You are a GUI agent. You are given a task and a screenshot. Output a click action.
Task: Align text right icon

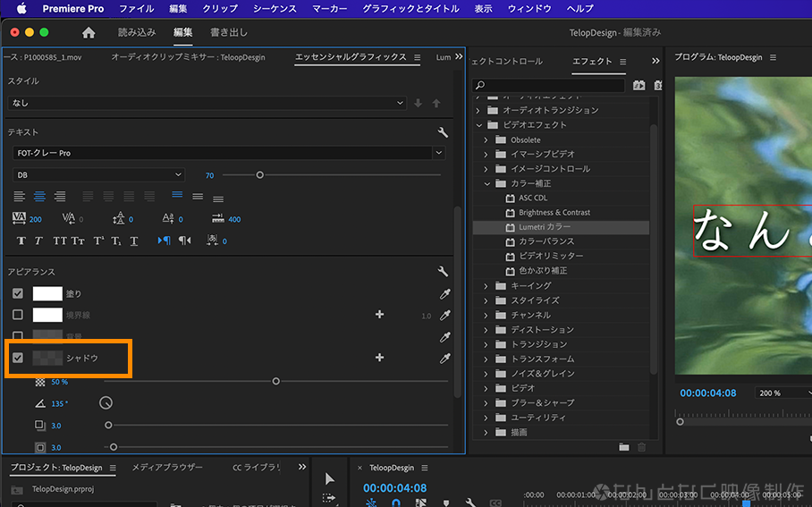pyautogui.click(x=60, y=197)
